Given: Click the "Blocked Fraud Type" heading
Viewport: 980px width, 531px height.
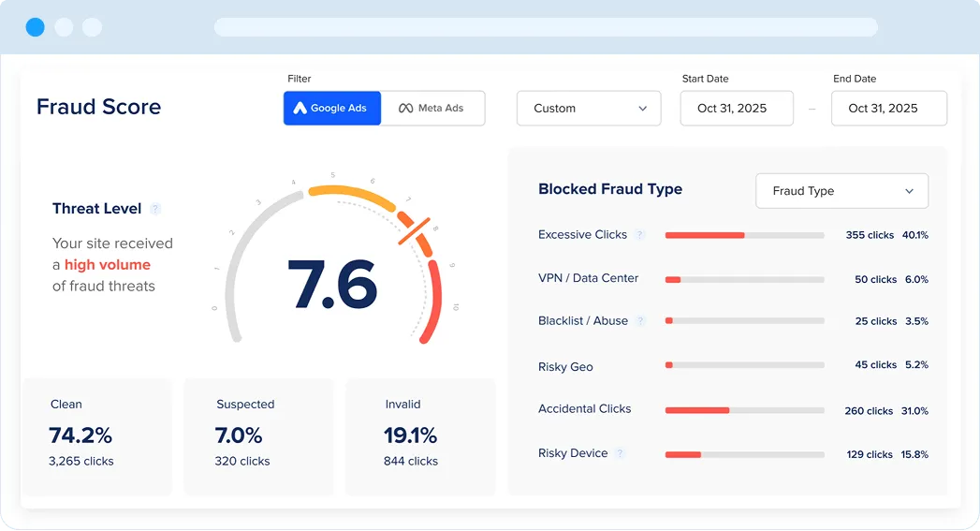Looking at the screenshot, I should [610, 189].
